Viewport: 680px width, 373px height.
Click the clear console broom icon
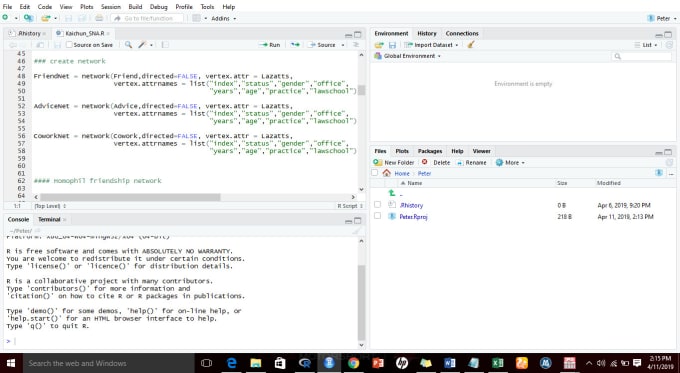[x=356, y=231]
